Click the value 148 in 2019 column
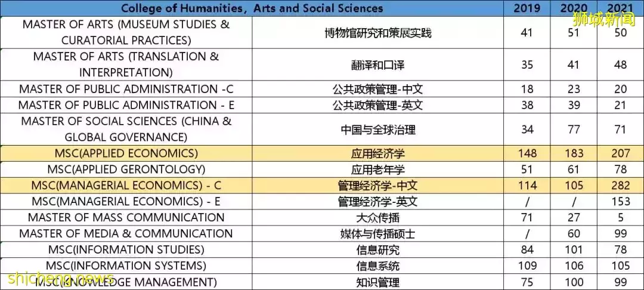The image size is (644, 290). (x=527, y=153)
